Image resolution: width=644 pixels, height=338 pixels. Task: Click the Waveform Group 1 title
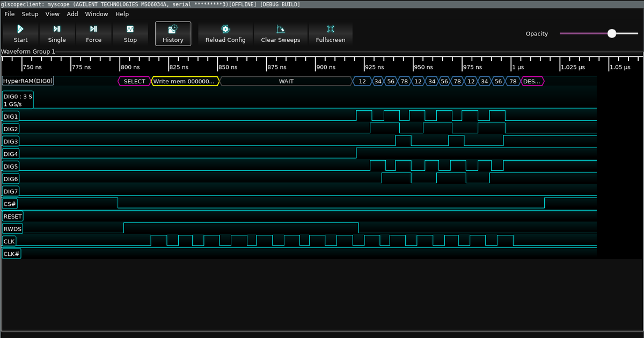click(x=28, y=52)
